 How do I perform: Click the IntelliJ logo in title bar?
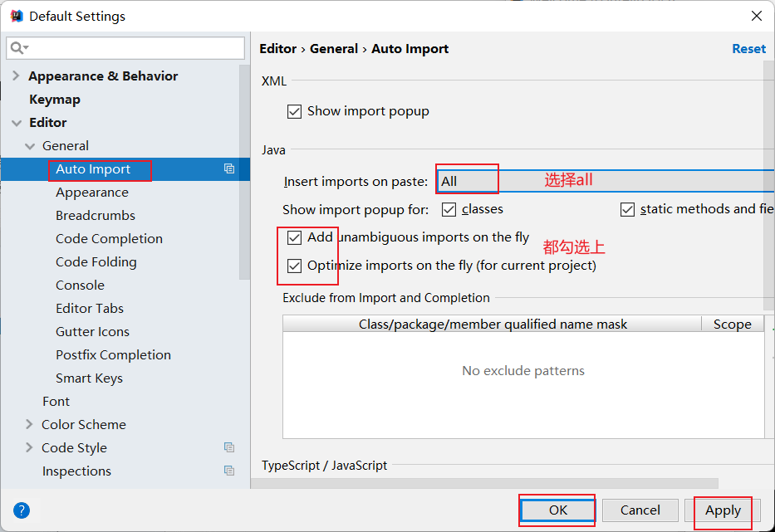[x=17, y=16]
